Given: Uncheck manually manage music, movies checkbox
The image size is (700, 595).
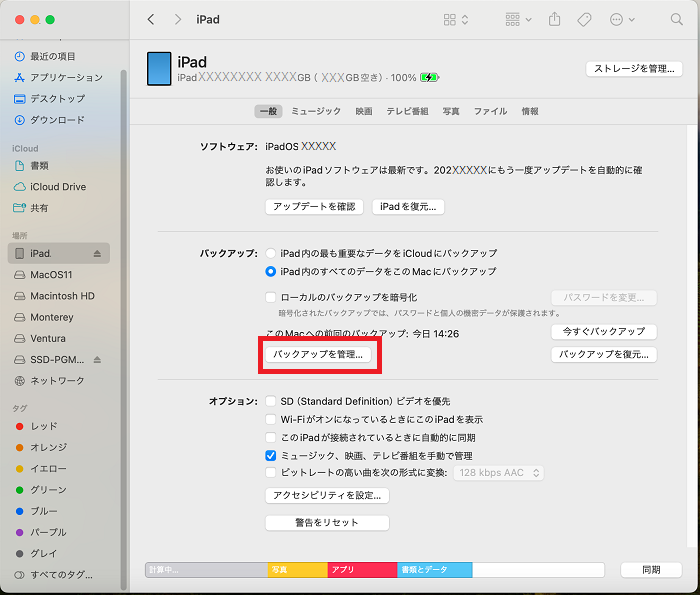Looking at the screenshot, I should pos(271,456).
